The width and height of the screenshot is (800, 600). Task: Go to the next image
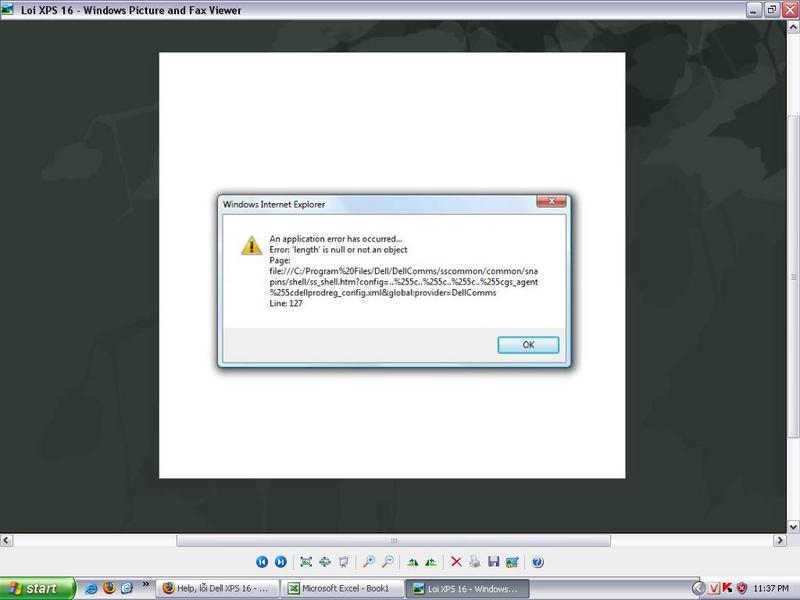pyautogui.click(x=281, y=562)
